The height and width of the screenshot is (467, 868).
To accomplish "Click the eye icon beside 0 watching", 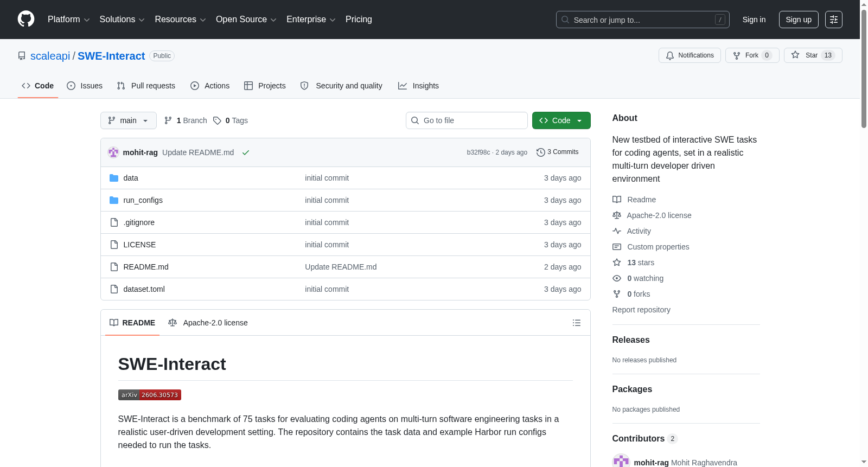I will tap(617, 278).
